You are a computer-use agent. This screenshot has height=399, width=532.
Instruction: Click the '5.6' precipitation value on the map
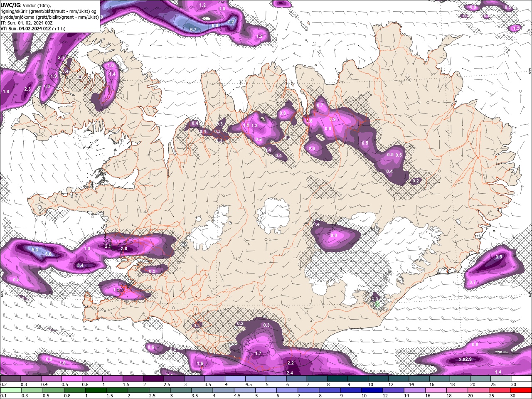(x=48, y=254)
